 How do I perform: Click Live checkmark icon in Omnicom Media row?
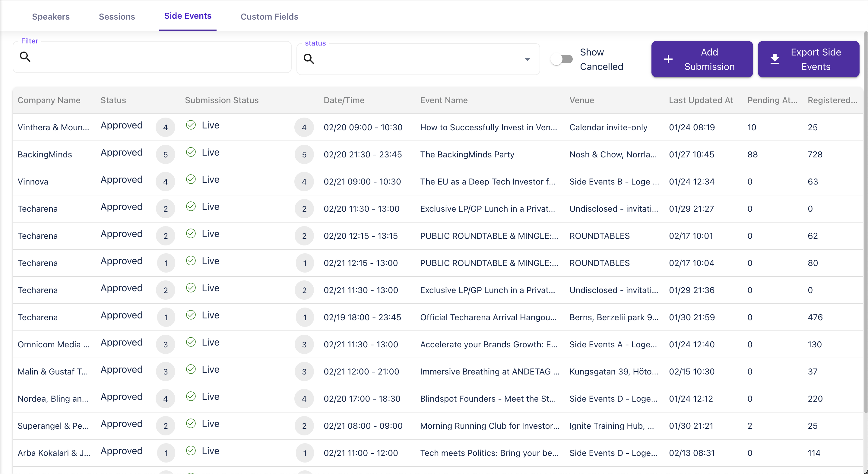coord(191,342)
